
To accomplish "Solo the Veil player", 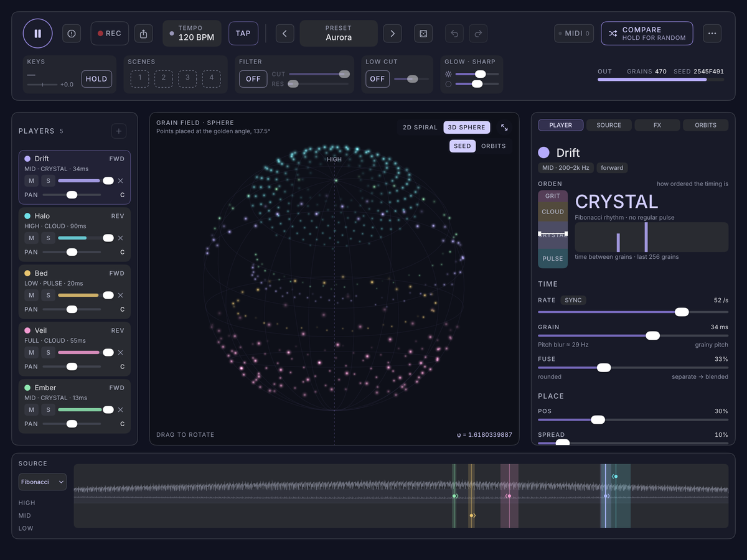I will [49, 353].
